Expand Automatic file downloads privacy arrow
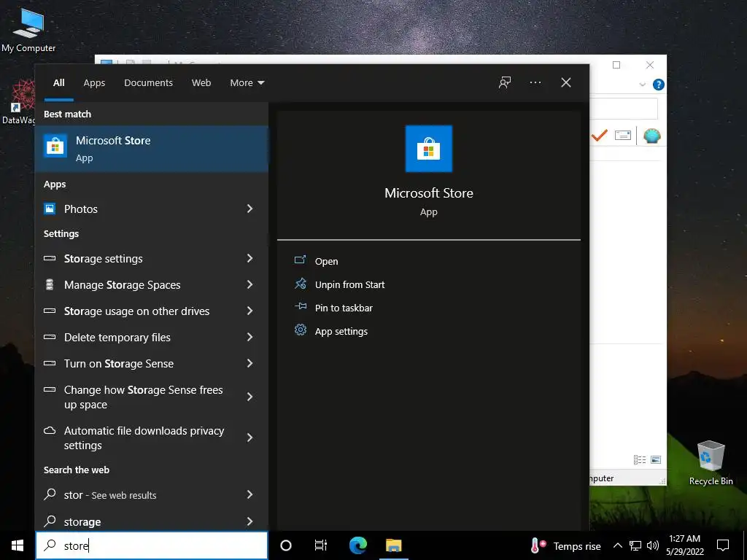The height and width of the screenshot is (560, 747). point(249,437)
